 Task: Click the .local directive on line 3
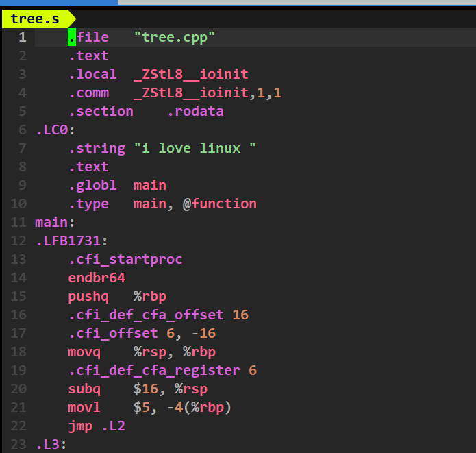click(x=92, y=75)
